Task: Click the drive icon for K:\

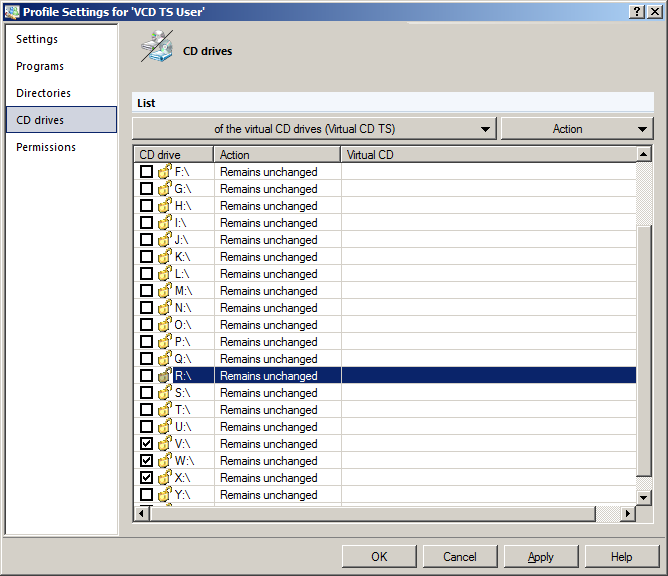Action: click(165, 257)
